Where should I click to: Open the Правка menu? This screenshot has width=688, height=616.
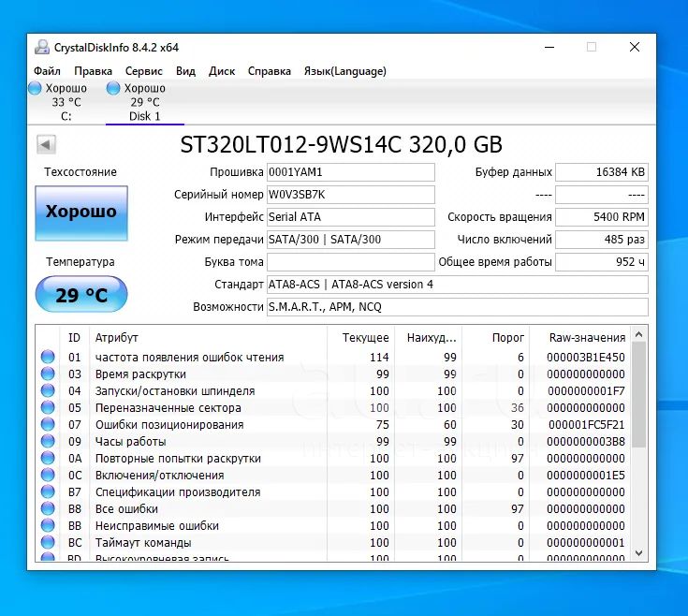(93, 71)
